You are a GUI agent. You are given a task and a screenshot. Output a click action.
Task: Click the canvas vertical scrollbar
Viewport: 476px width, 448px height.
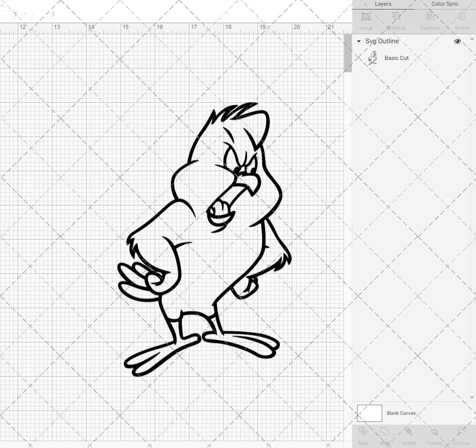347,53
